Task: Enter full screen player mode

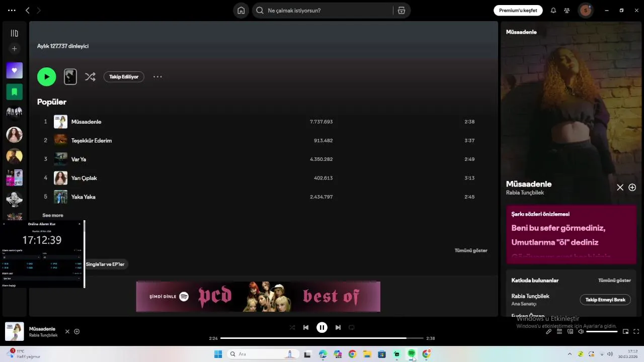Action: [x=636, y=332]
